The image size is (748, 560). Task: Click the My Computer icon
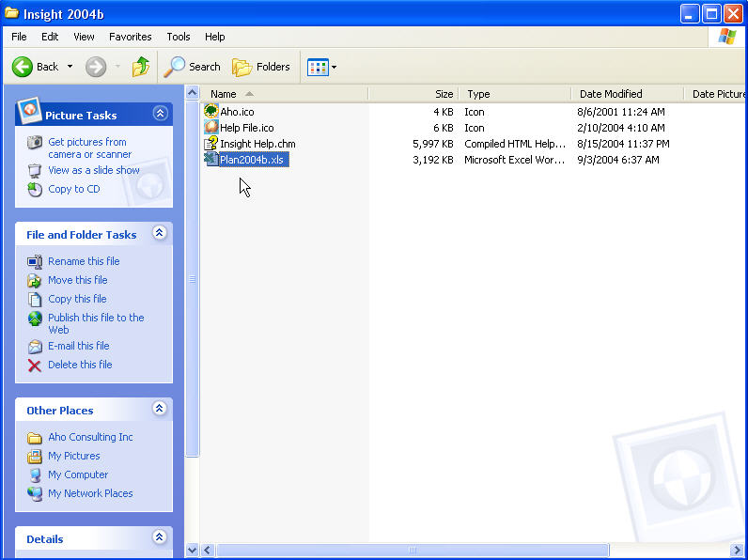click(x=35, y=475)
